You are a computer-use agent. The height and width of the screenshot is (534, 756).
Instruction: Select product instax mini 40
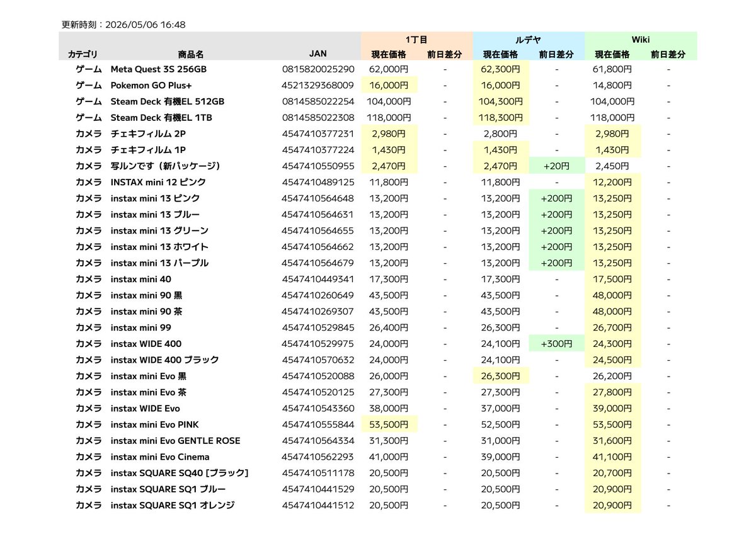[141, 279]
